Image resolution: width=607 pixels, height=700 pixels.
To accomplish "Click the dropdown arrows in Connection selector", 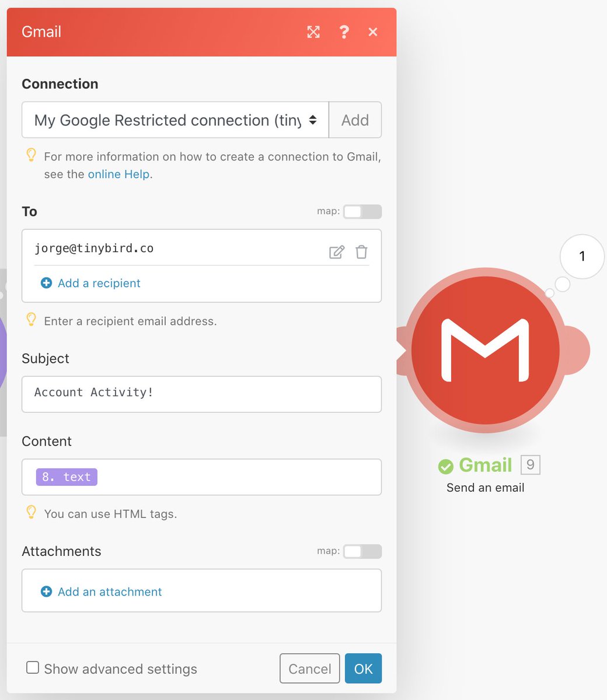I will pos(313,120).
